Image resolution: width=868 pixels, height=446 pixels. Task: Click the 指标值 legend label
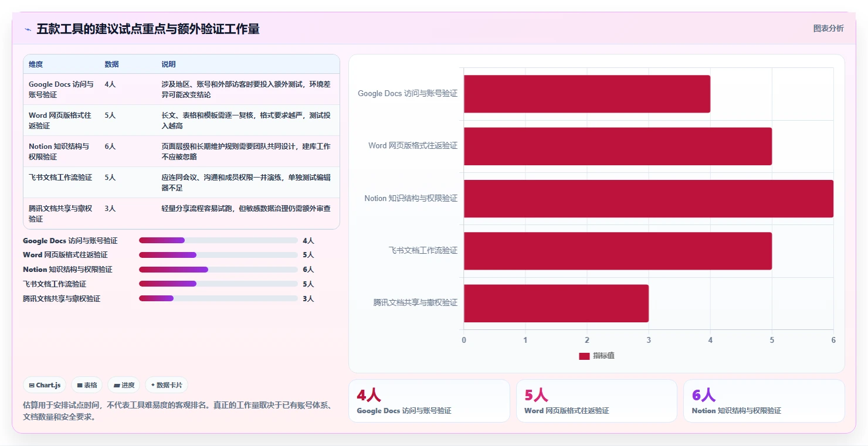click(x=603, y=356)
